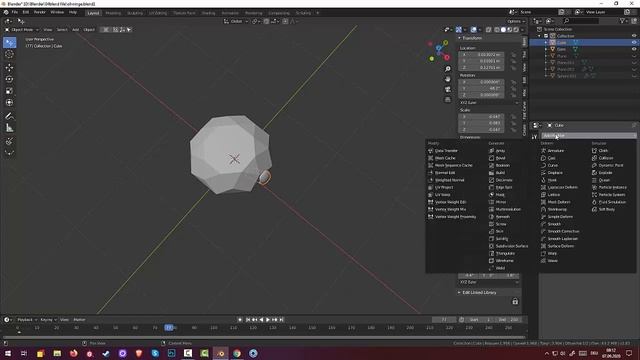Select the Cursor tool in toolbar

click(x=9, y=54)
